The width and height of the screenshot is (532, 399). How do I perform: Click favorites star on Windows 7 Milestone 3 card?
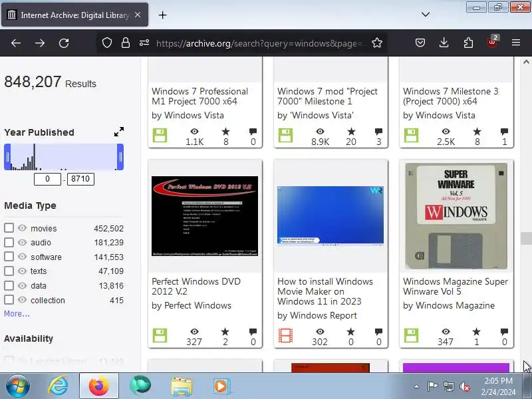(x=477, y=131)
